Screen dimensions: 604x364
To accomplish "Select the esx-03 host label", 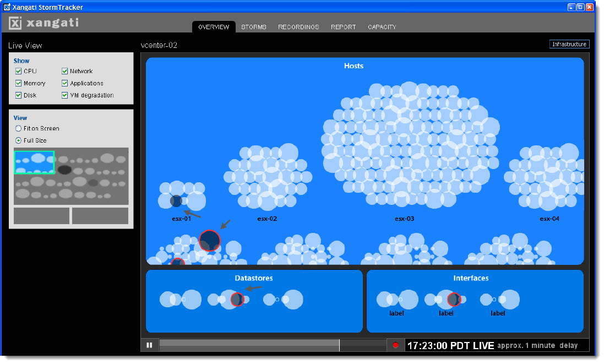I will click(405, 219).
